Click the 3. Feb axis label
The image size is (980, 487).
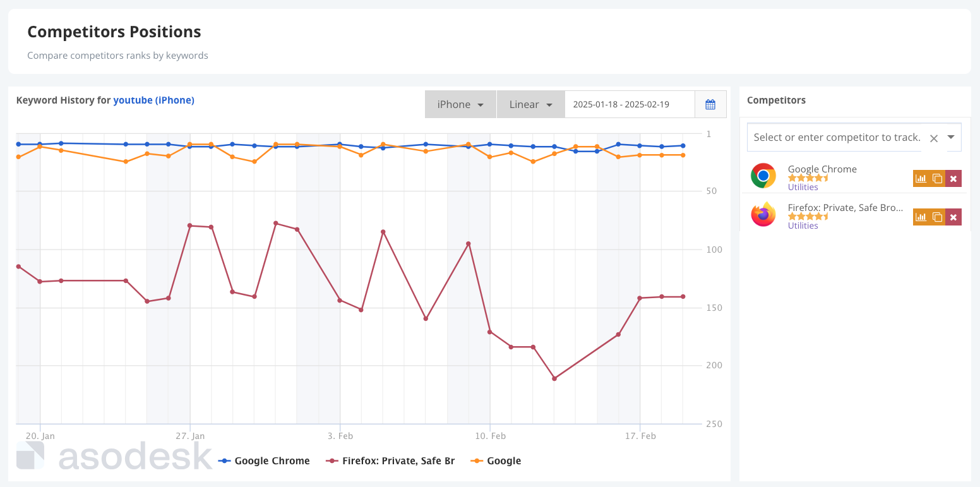click(340, 436)
